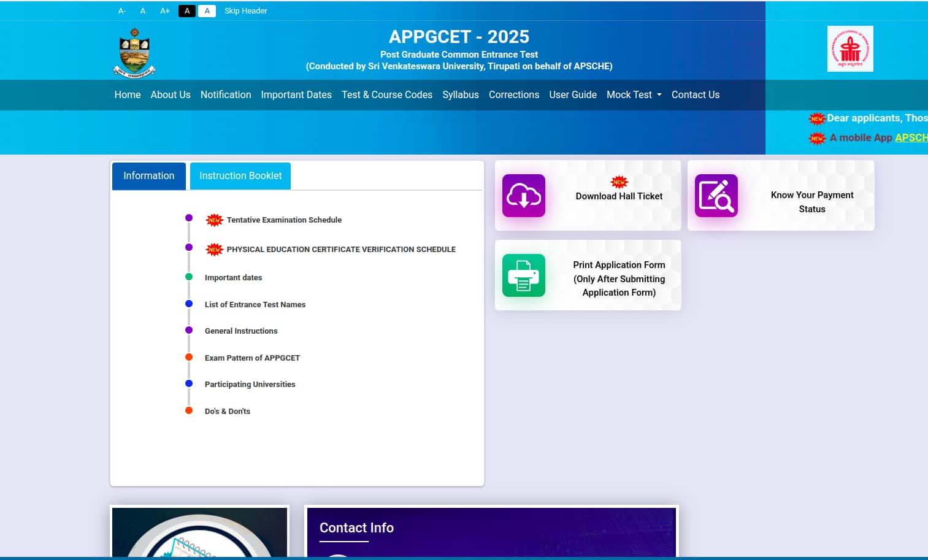Click the Contact Info heading
Image resolution: width=928 pixels, height=560 pixels.
click(356, 527)
